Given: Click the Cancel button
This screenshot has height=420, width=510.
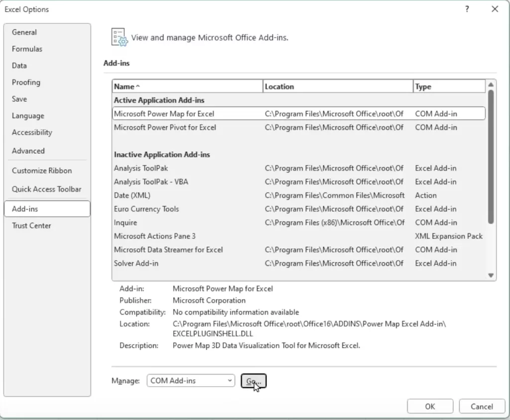Looking at the screenshot, I should pos(482,407).
